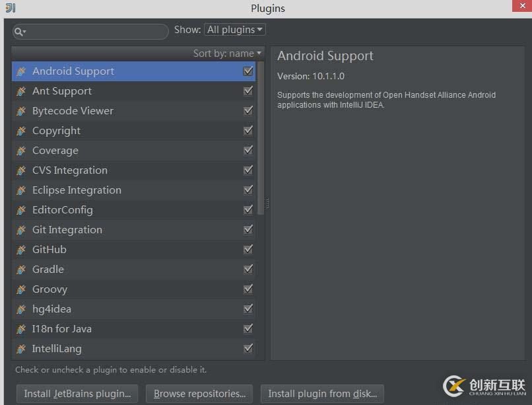Uncheck the EditorConfig plugin

[x=248, y=210]
